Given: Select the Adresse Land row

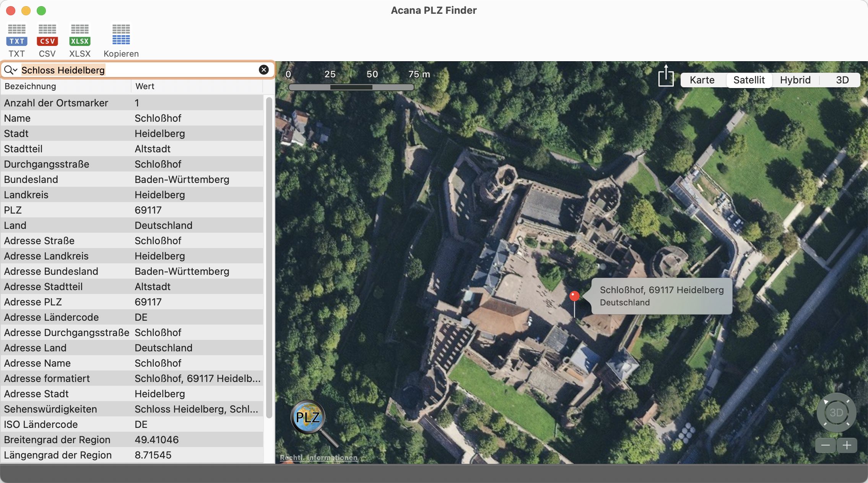Looking at the screenshot, I should click(132, 348).
